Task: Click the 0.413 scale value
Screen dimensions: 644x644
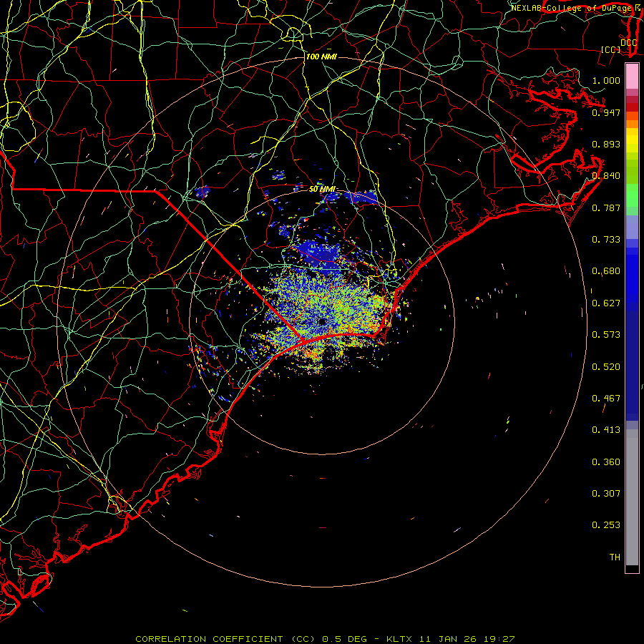Action: pos(606,430)
